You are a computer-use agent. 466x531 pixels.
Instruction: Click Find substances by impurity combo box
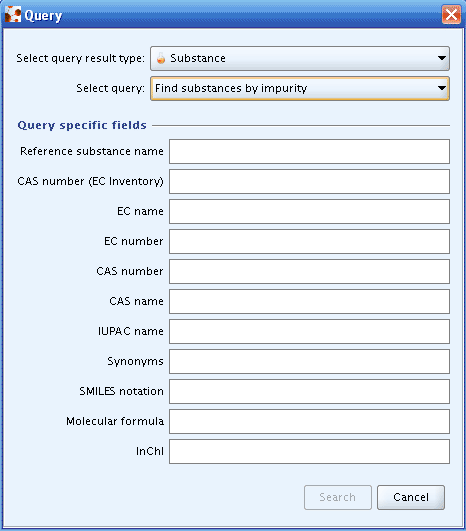tap(300, 88)
